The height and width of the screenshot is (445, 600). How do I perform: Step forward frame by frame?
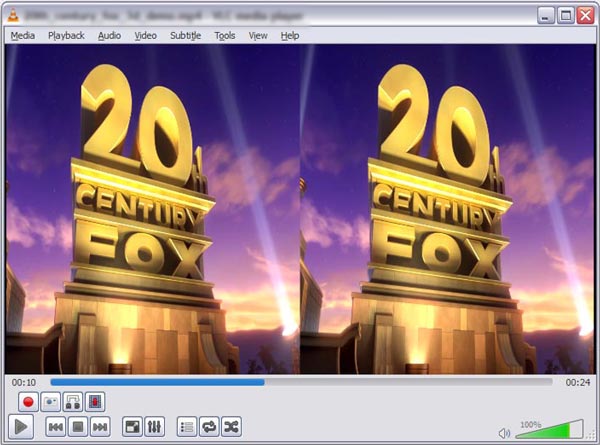point(95,402)
